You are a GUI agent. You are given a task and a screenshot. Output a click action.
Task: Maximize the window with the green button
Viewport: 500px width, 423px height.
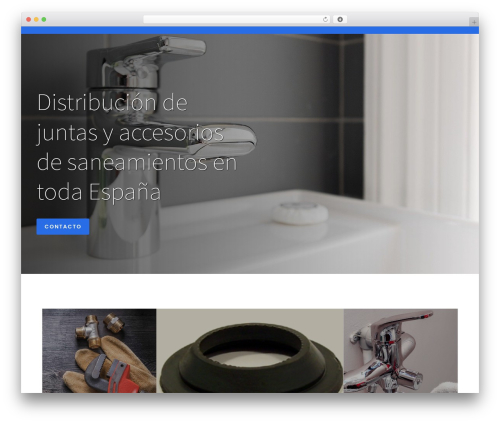(x=44, y=20)
